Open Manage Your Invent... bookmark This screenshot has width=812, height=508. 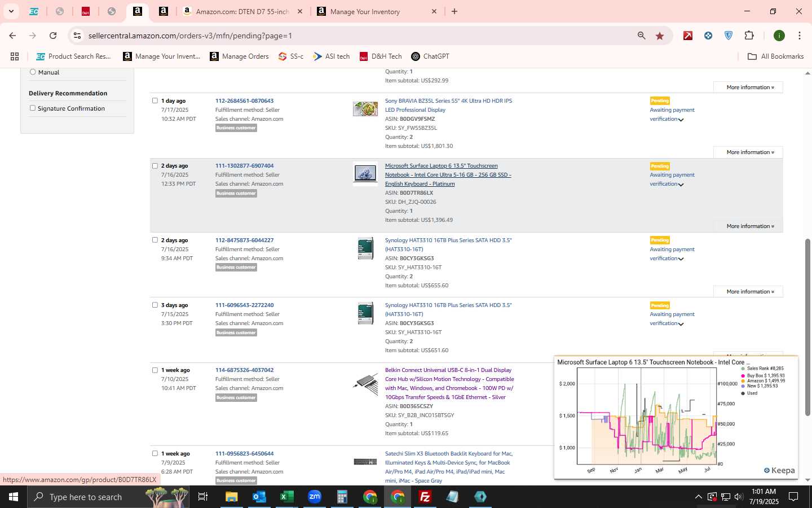(x=161, y=56)
